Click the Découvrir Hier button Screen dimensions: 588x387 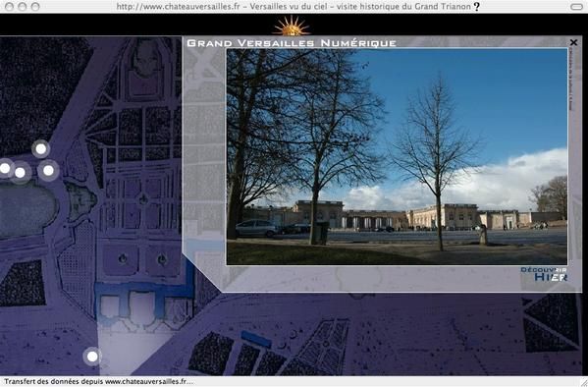(x=544, y=274)
